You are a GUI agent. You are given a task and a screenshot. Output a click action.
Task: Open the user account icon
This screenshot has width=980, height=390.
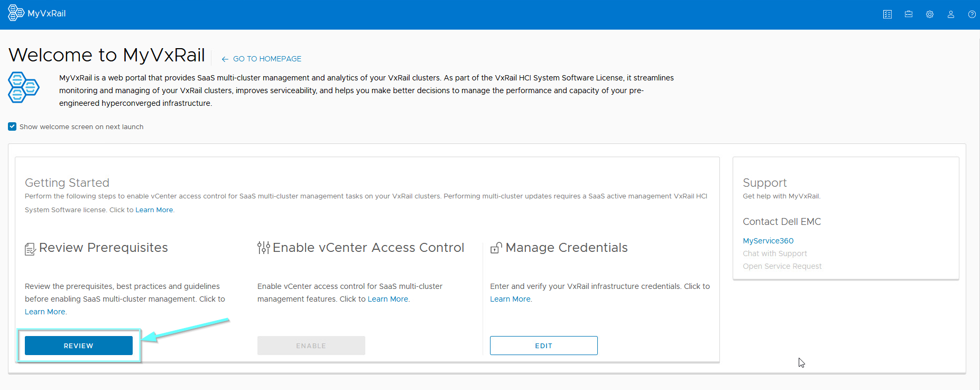(951, 14)
